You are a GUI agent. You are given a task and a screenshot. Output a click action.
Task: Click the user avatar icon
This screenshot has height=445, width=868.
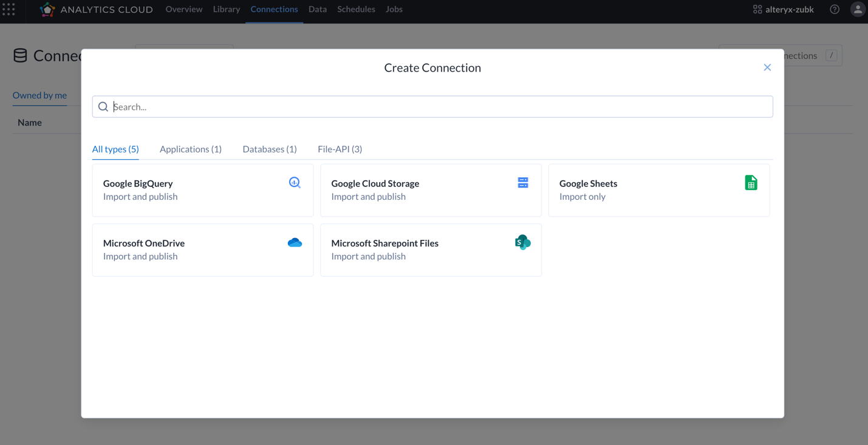point(858,9)
